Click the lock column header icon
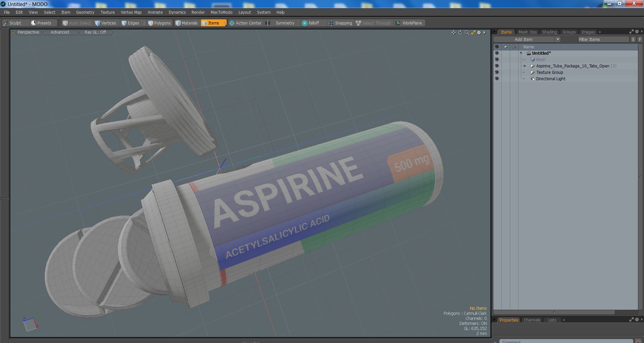Screen dimensions: 644x343 click(505, 47)
